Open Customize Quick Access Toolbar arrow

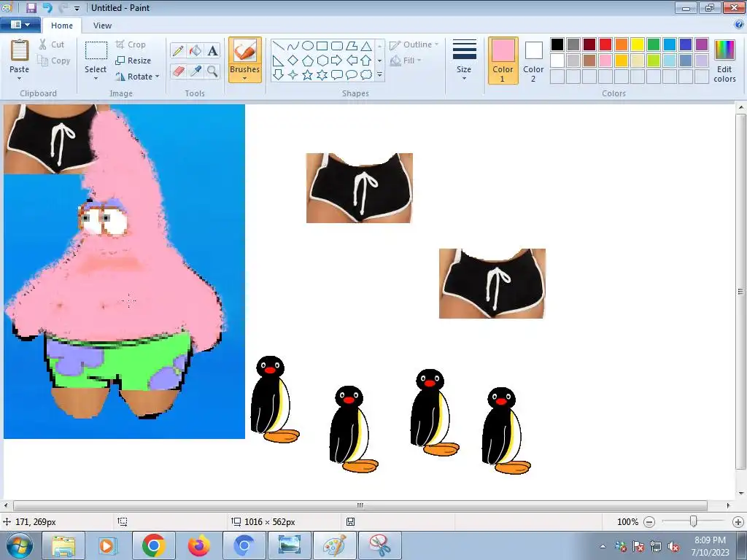pos(77,8)
